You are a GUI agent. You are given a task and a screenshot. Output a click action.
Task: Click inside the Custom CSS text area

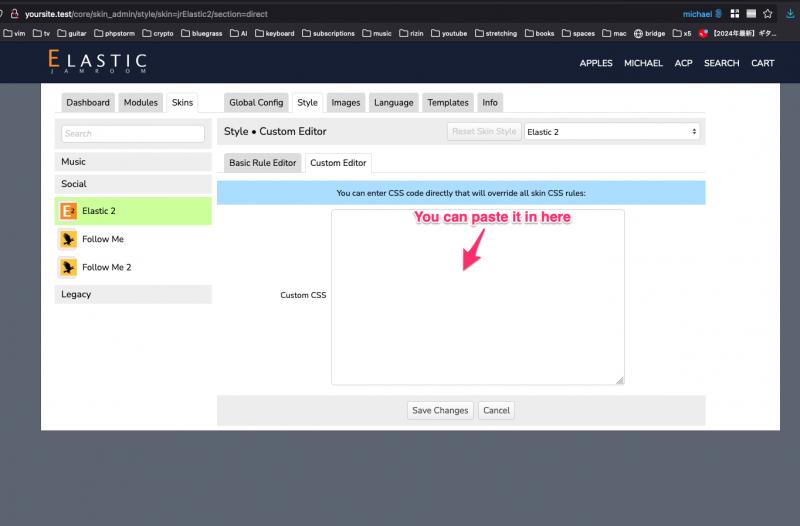point(478,297)
